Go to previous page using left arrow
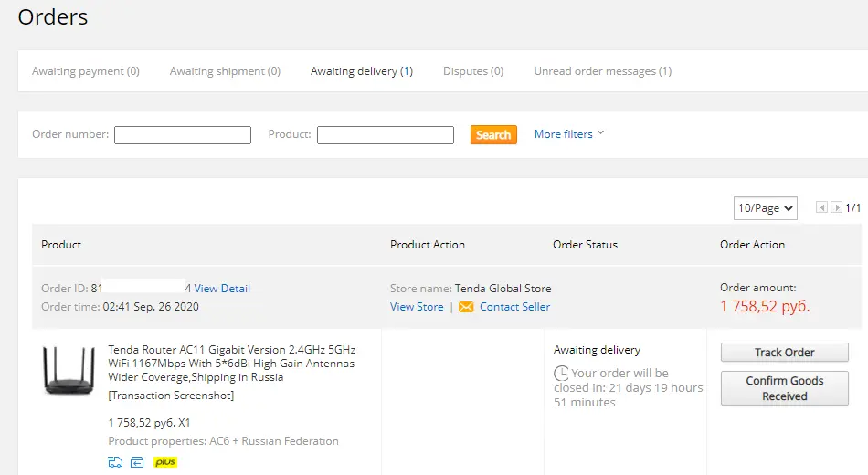868x475 pixels. (x=822, y=207)
